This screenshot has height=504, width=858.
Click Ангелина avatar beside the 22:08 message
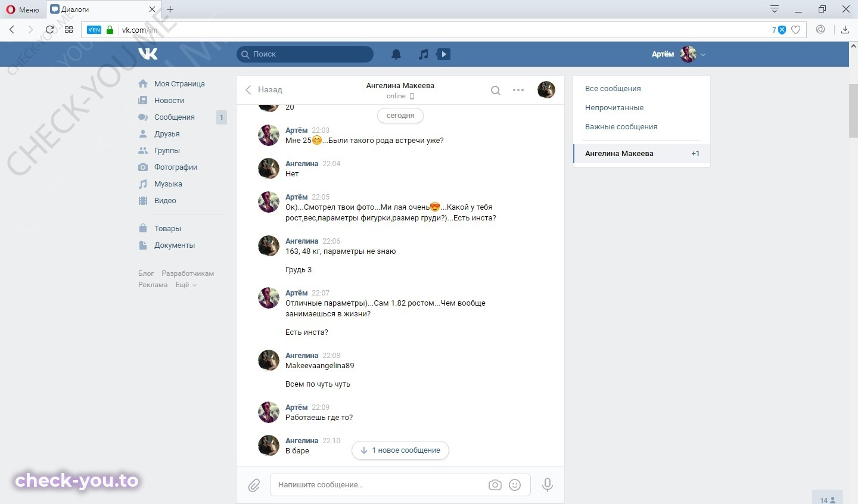tap(269, 360)
